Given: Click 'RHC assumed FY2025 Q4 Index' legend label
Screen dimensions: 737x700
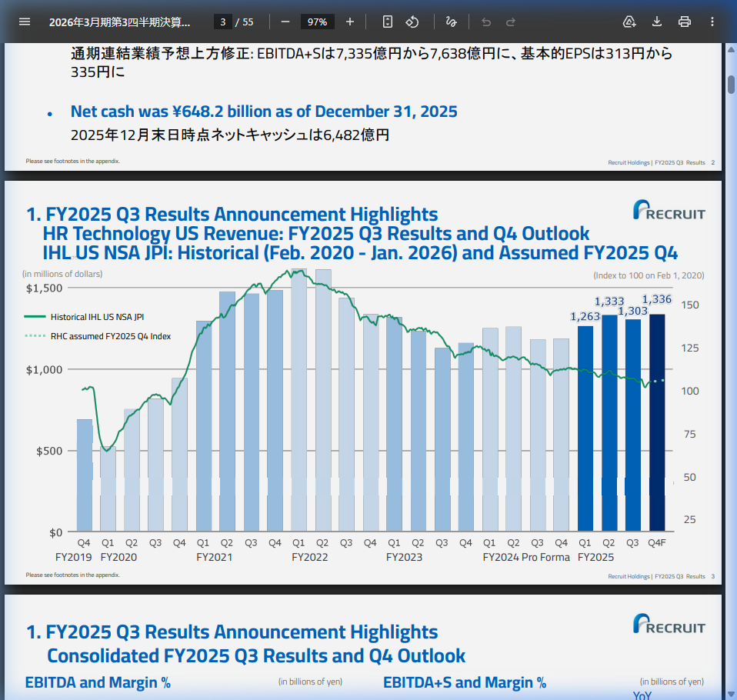Looking at the screenshot, I should pos(111,336).
